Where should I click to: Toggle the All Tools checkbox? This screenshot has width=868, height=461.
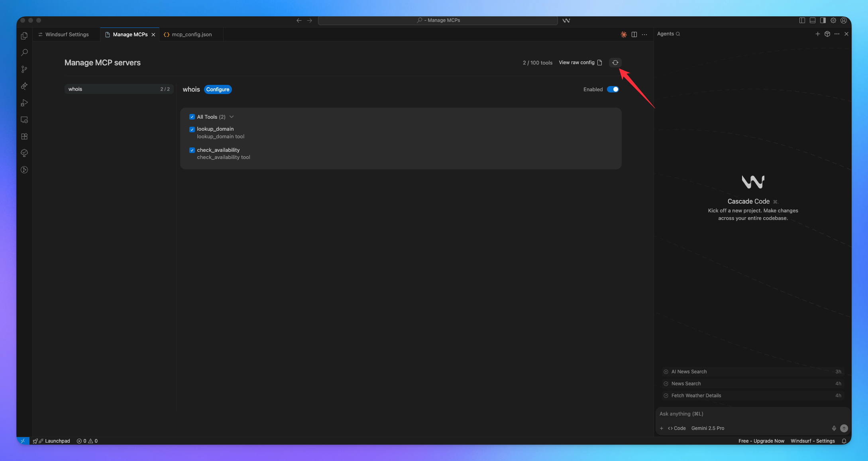[x=192, y=117]
